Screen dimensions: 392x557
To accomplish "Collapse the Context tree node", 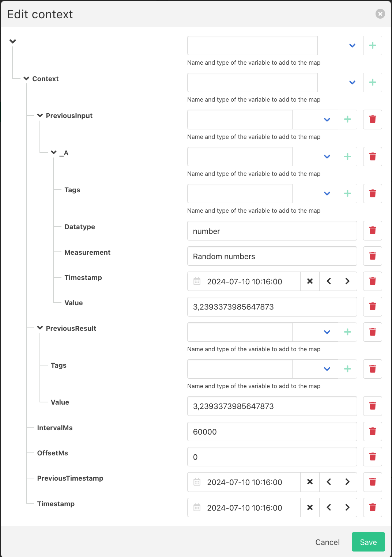I will coord(26,79).
